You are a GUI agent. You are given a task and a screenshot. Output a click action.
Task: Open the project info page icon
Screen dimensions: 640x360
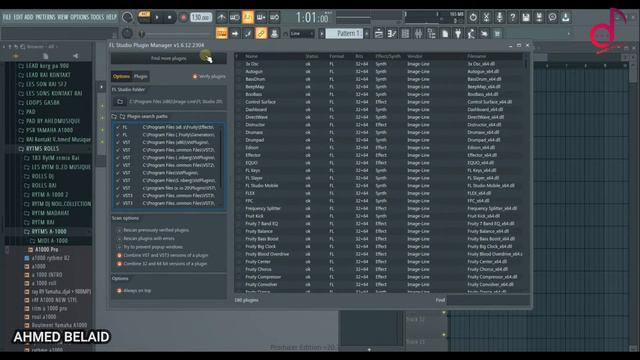[445, 33]
